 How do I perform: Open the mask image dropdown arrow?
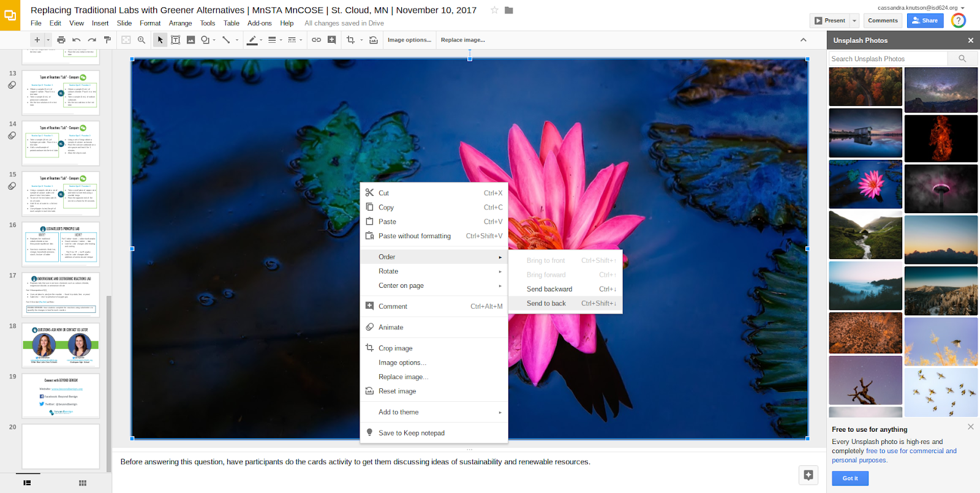[x=361, y=40]
